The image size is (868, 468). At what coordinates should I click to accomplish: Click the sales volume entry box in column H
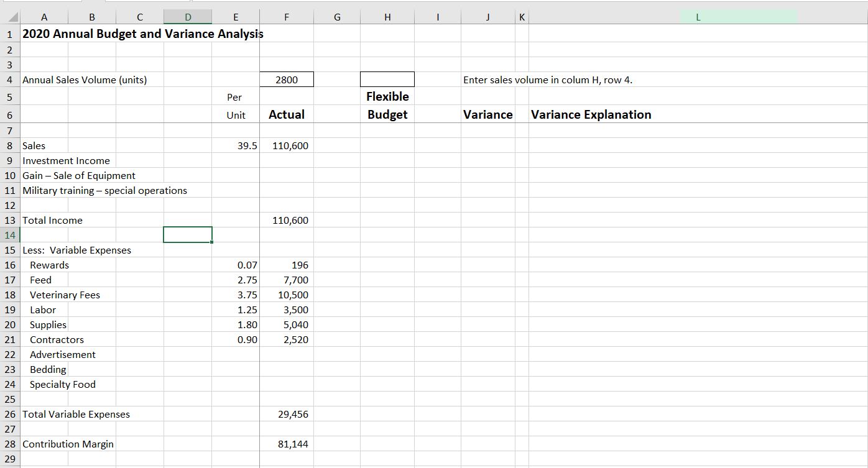point(387,79)
